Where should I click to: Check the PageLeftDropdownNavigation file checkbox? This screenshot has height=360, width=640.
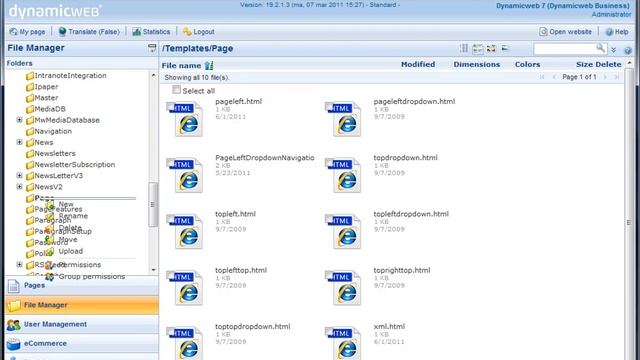(x=170, y=163)
